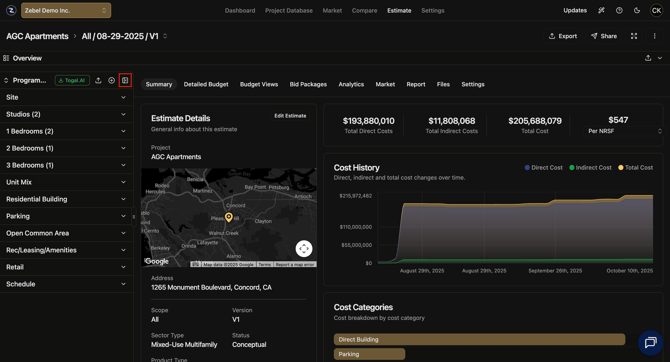
Task: Click upload icon beside Program panel
Action: (x=98, y=80)
